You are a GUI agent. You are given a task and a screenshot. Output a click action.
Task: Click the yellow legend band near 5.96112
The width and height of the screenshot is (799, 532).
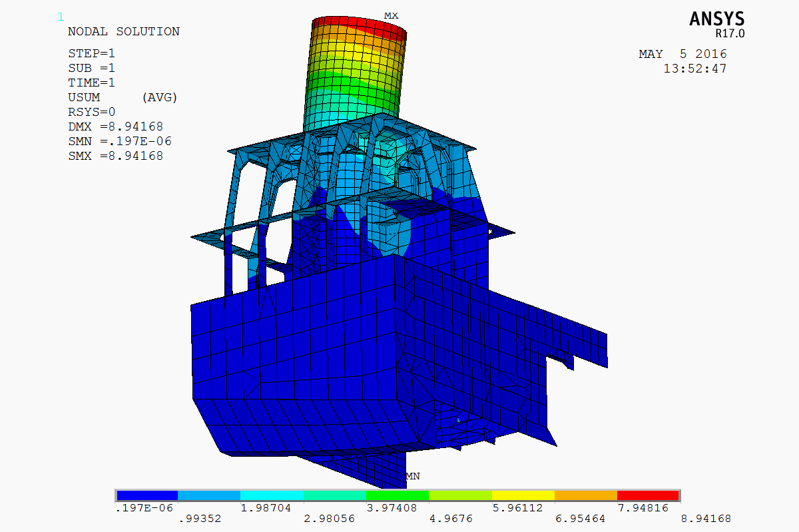[x=522, y=496]
